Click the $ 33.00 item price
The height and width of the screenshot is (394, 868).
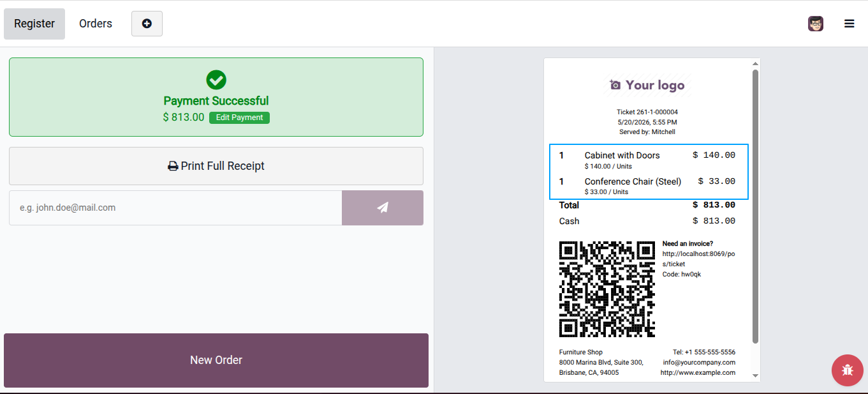tap(717, 181)
